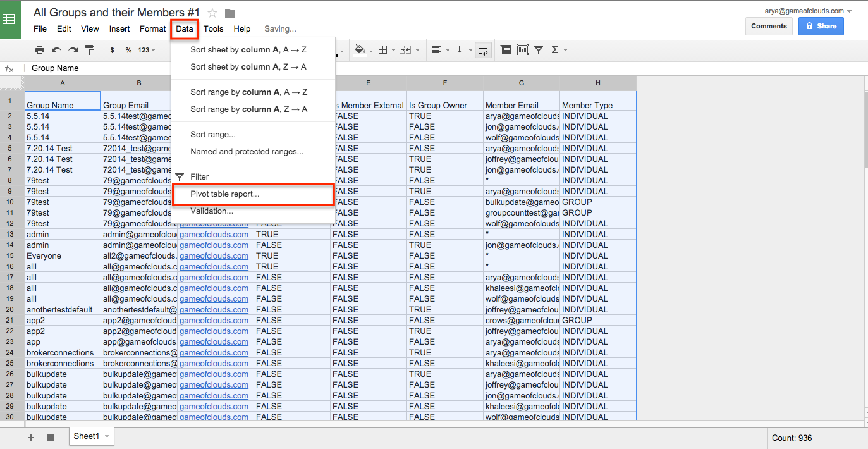
Task: Select row 10 header
Action: [x=10, y=202]
